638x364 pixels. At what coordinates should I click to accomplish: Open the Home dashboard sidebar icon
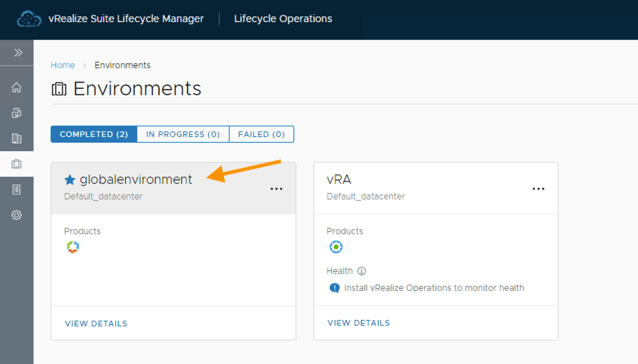pyautogui.click(x=16, y=87)
